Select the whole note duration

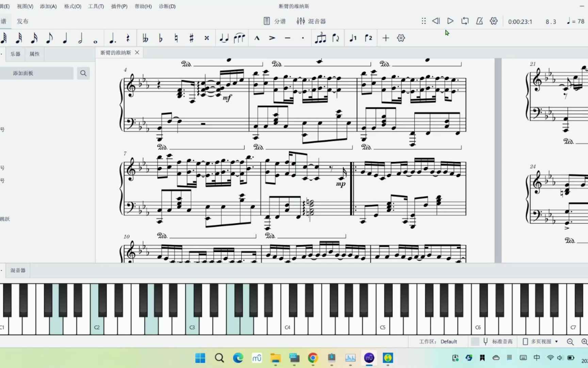click(x=95, y=41)
